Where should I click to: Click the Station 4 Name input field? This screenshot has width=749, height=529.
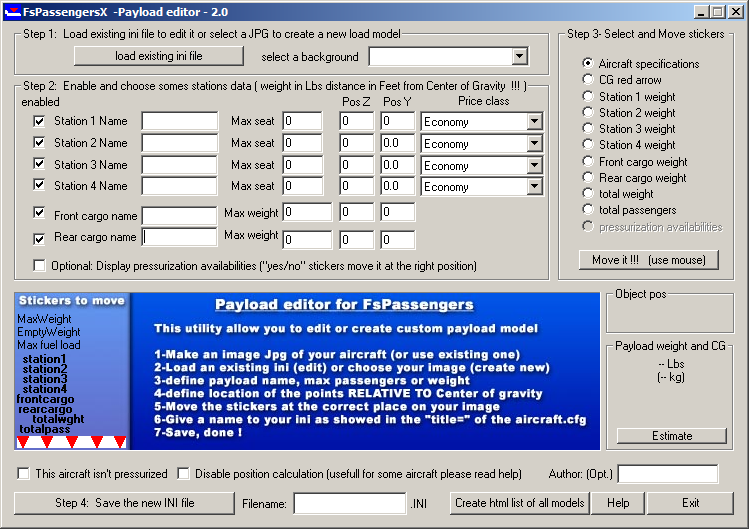coord(180,186)
